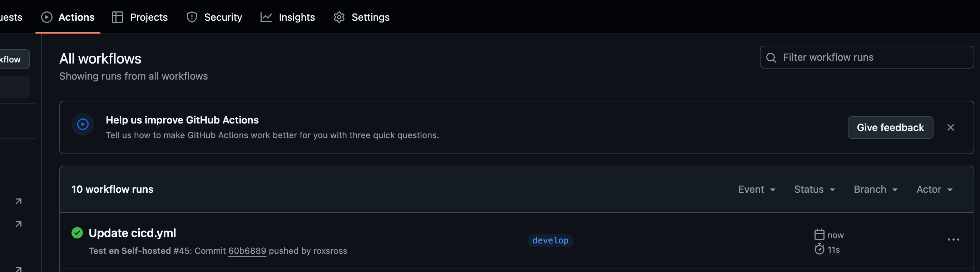Open the Actor filter dropdown

tap(934, 189)
